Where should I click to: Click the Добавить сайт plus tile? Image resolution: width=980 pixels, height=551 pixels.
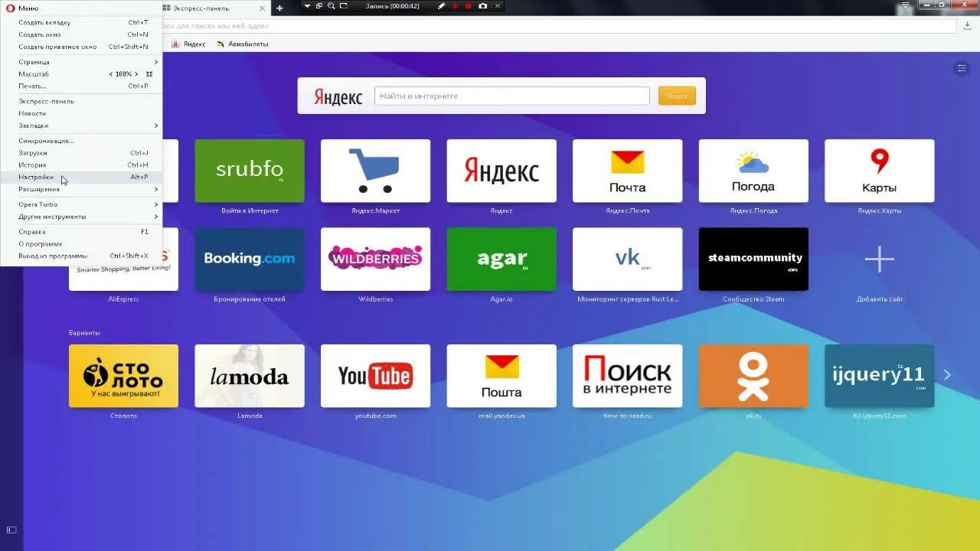(879, 260)
